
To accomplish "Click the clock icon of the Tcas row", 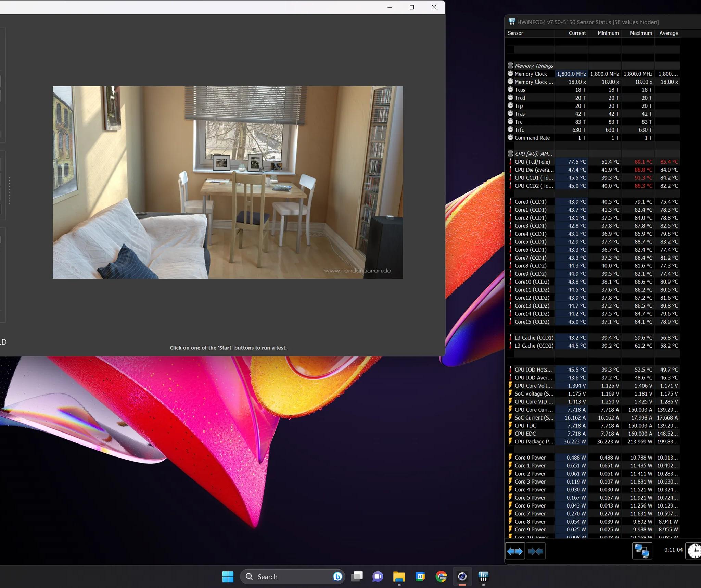I will click(510, 89).
